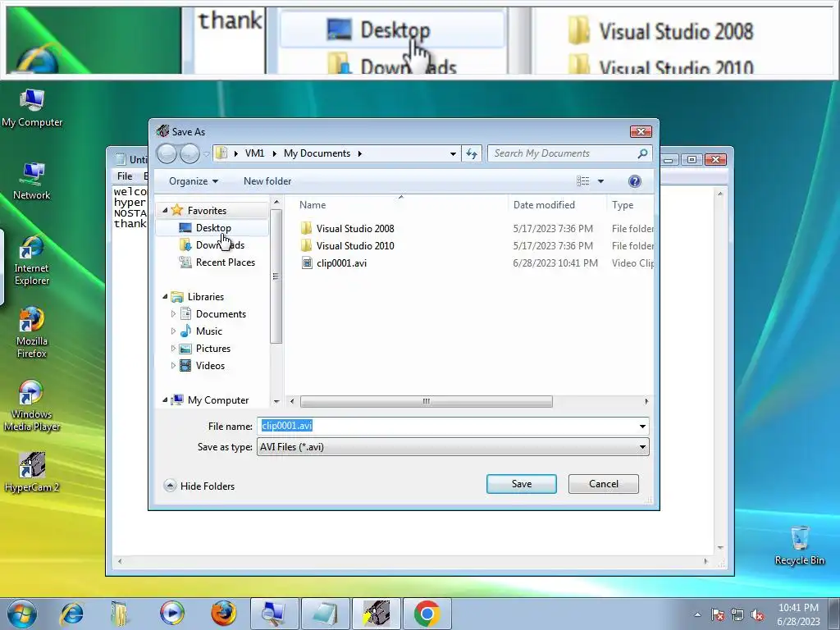Launch Internet Explorer from the desktop

point(32,260)
